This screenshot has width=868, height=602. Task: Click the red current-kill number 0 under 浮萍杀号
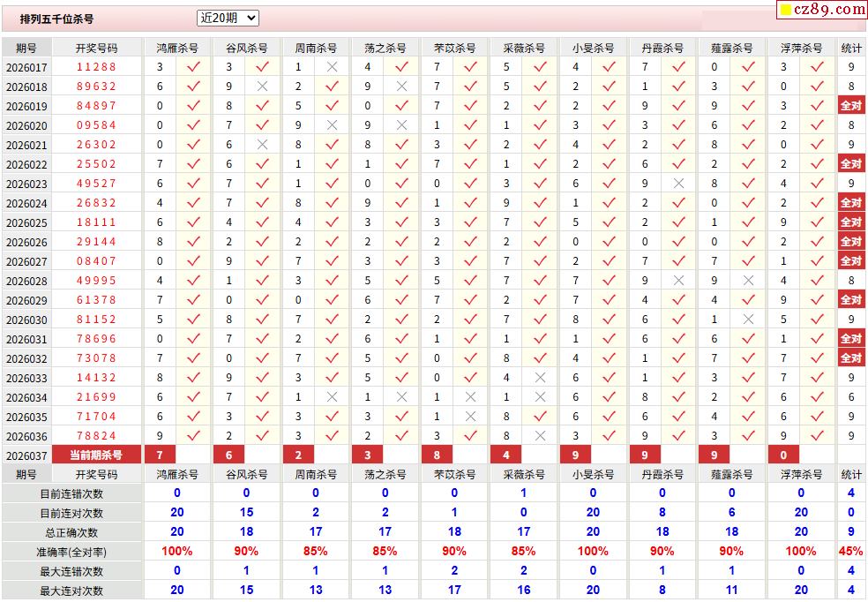[x=783, y=455]
